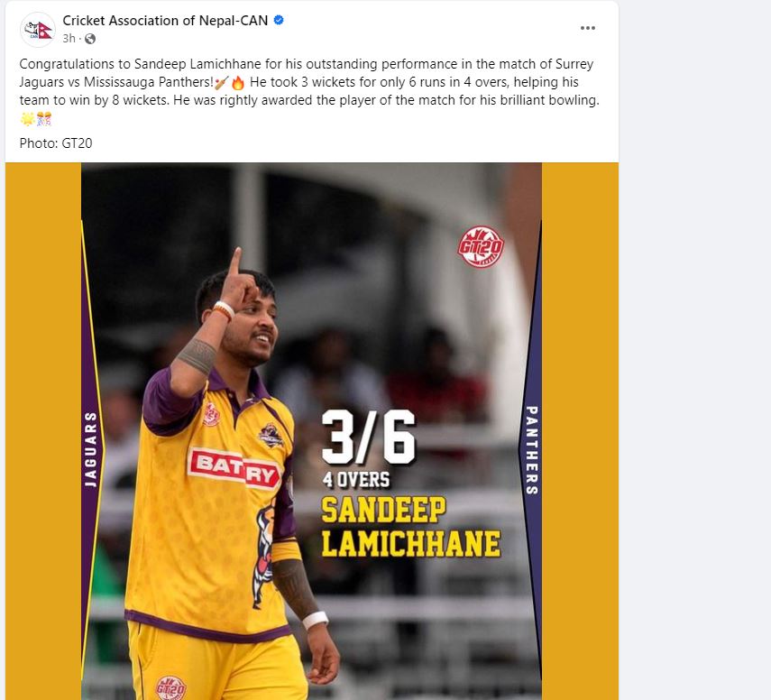This screenshot has height=700, width=771.
Task: Click the GT20 logo on yellow trousers
Action: coord(170,688)
